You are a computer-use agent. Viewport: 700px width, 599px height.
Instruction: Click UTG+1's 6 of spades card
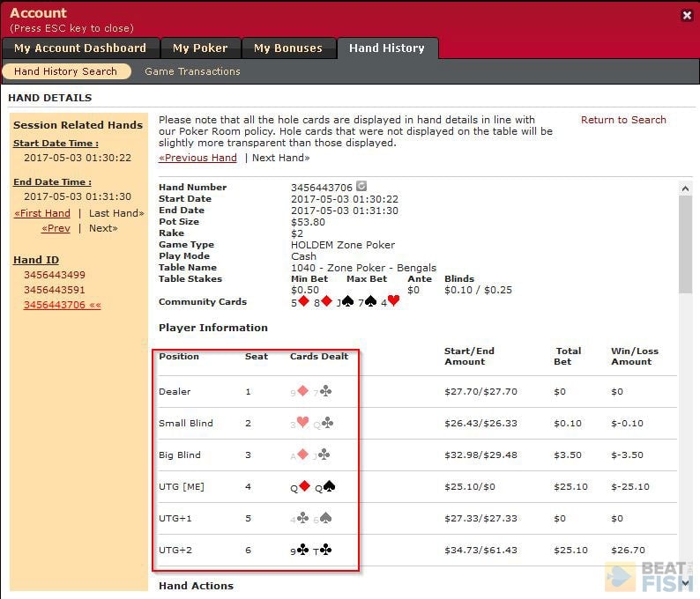click(323, 518)
